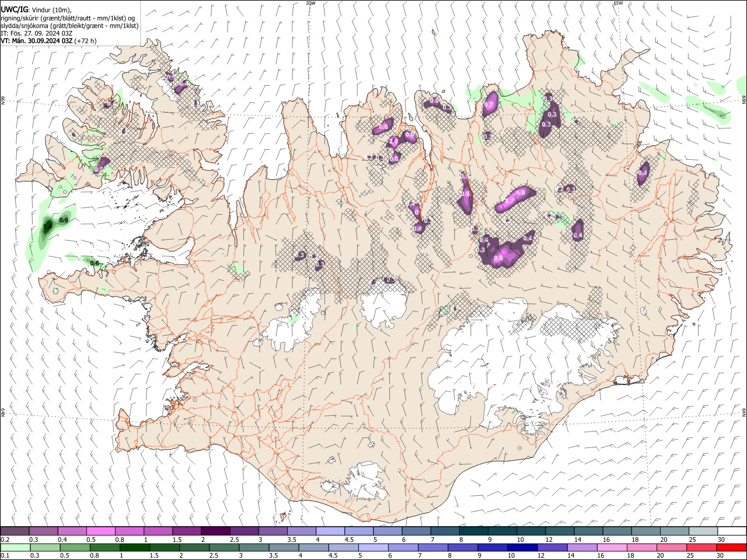Click the 'IT: Fös. 27. 09. 2024 03Z' line

tap(37, 33)
